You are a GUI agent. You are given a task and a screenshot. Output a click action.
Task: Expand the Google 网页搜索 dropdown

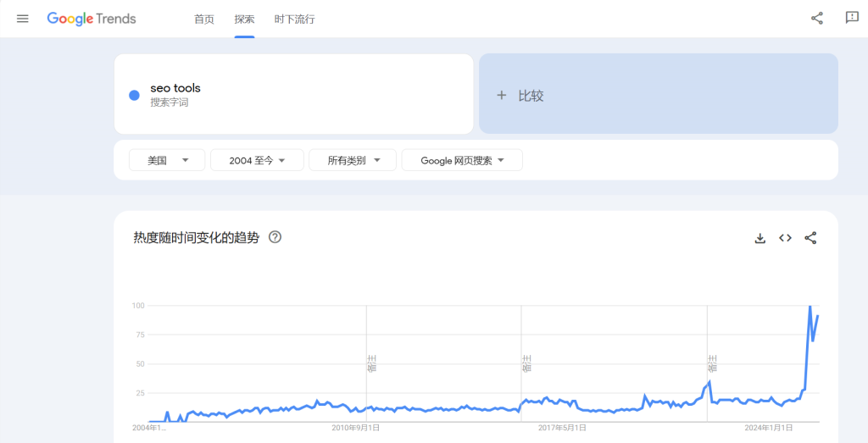(462, 160)
